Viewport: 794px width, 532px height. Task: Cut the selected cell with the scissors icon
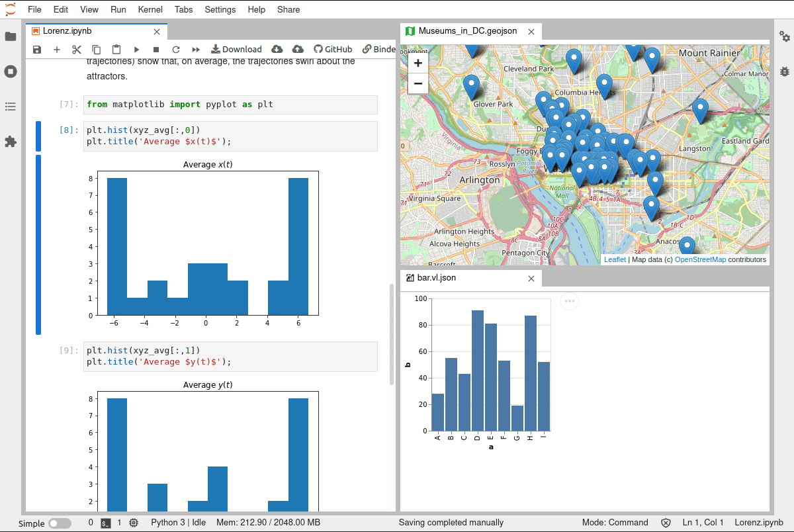[77, 50]
